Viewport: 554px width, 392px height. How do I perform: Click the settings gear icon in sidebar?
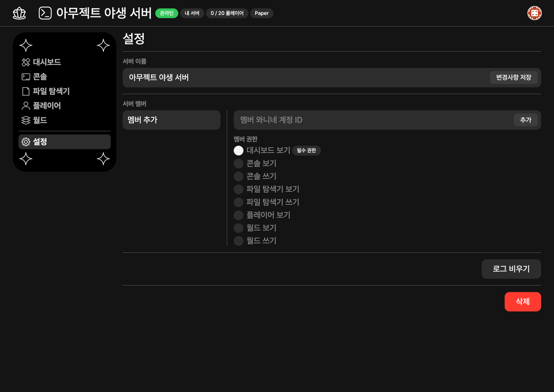coord(26,142)
